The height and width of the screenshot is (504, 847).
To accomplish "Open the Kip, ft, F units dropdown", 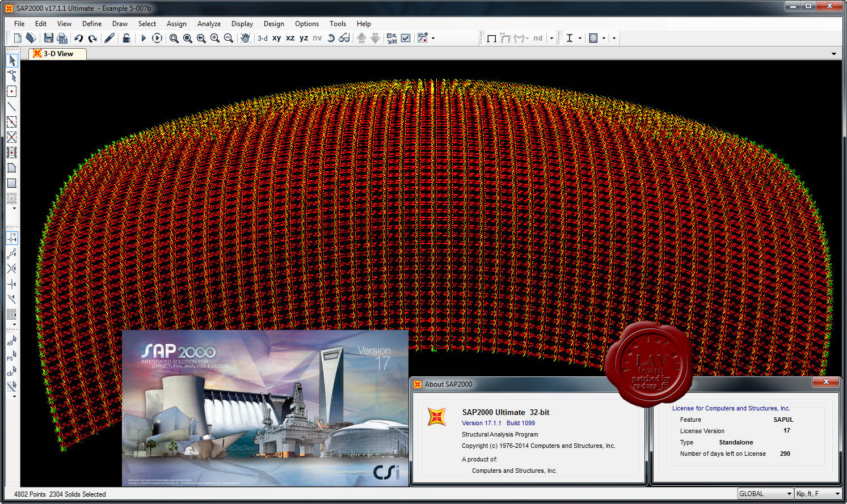I will (817, 494).
